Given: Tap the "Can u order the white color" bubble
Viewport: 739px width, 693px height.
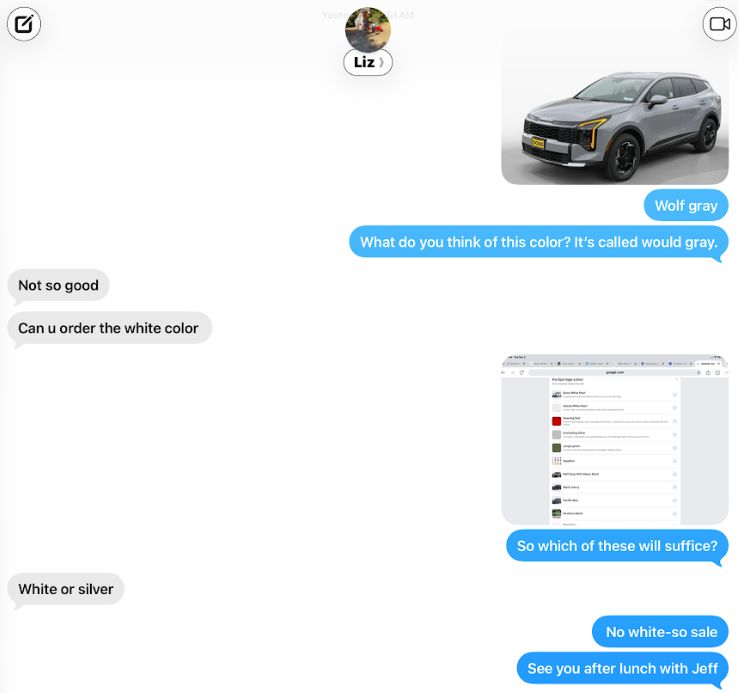Looking at the screenshot, I should pos(109,328).
